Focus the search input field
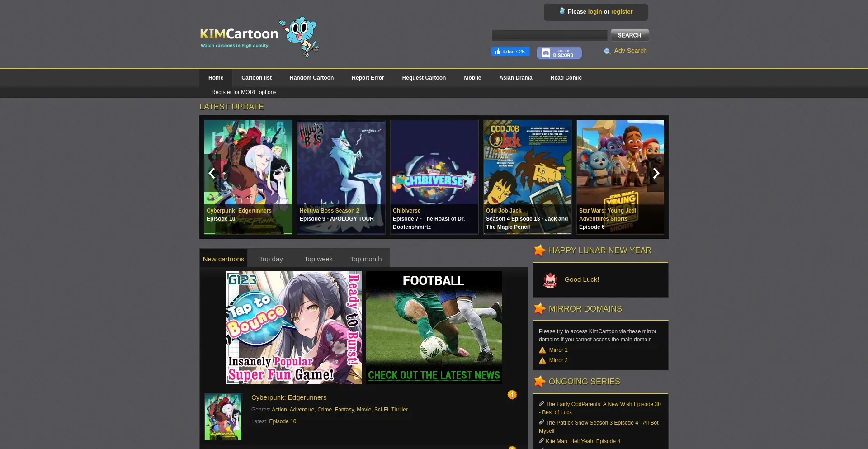 coord(549,35)
